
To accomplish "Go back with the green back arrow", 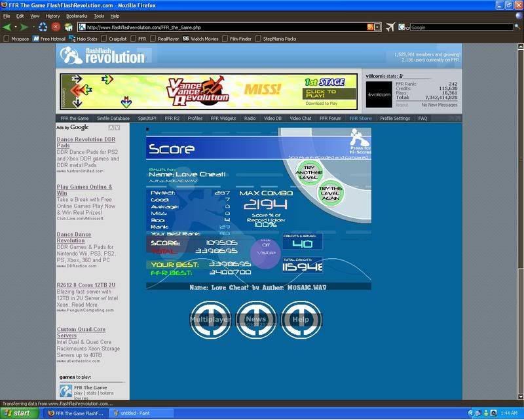I will coord(7,27).
